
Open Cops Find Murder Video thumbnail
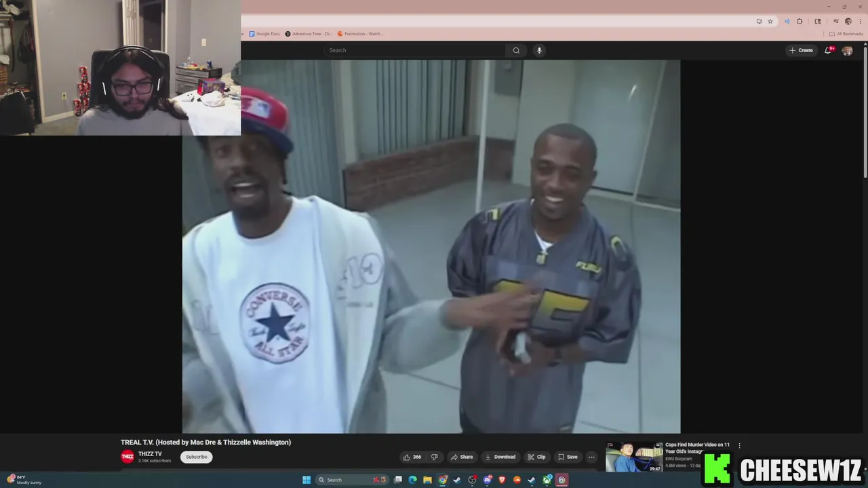634,457
